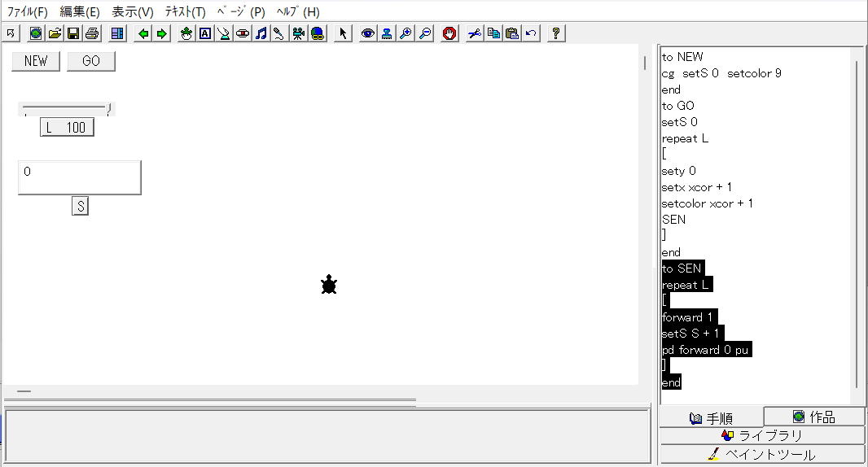Screen dimensions: 868x467
Task: Switch to the 作品 tab
Action: click(x=814, y=417)
